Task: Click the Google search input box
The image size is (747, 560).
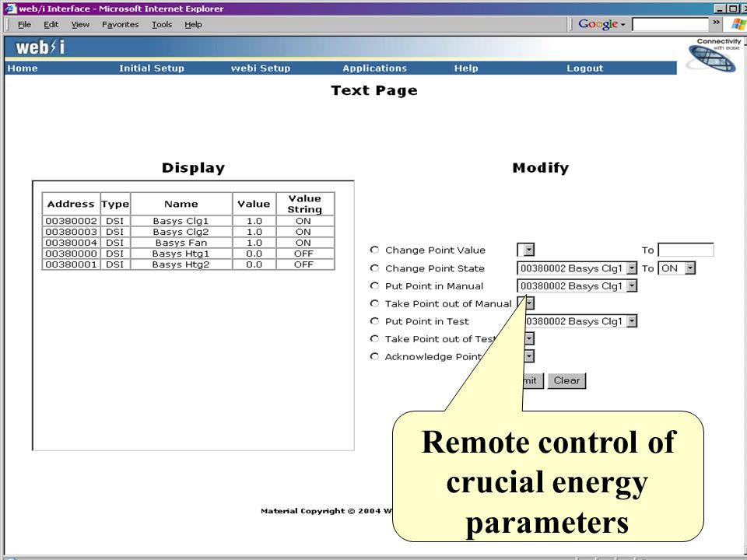Action: pyautogui.click(x=670, y=24)
